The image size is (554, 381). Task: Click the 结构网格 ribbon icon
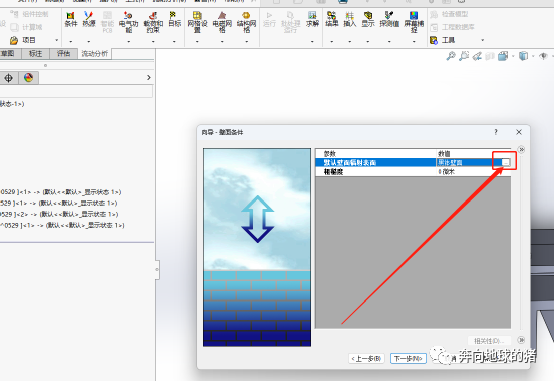tap(247, 22)
